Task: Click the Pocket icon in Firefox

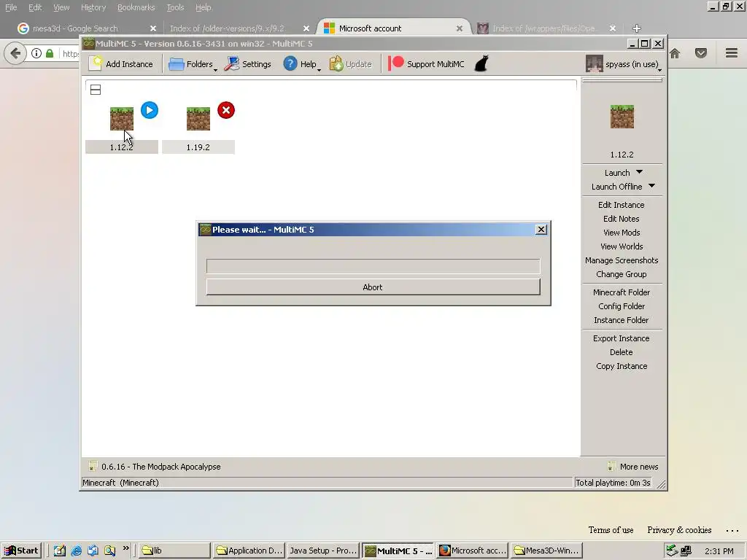Action: (x=701, y=53)
